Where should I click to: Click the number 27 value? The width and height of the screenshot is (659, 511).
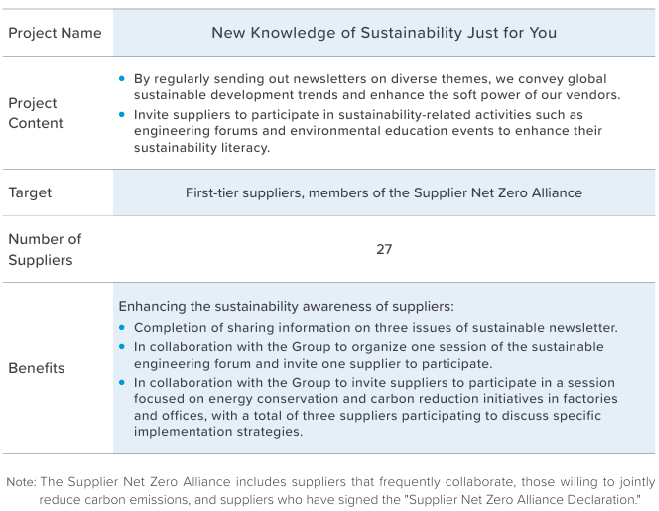click(384, 249)
